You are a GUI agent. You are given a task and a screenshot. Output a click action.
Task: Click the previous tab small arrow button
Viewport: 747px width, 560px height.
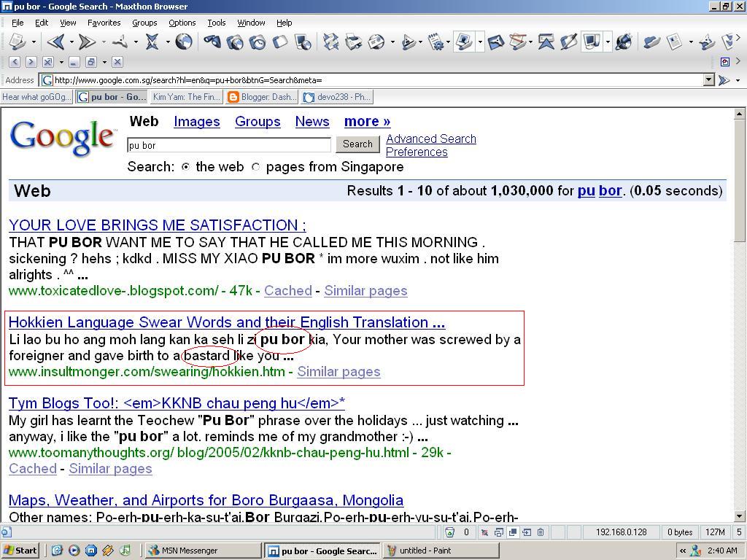click(x=15, y=62)
